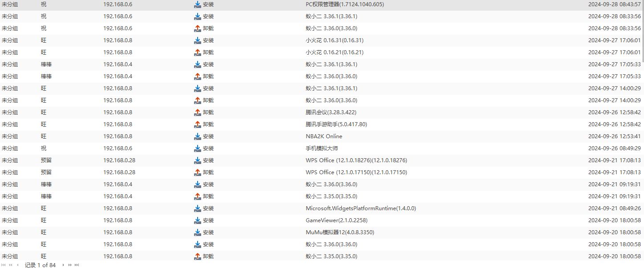Select Microsoft.WidgetsPlatformRuntime(1.4.0.0) entry
This screenshot has width=644, height=268.
coord(361,208)
